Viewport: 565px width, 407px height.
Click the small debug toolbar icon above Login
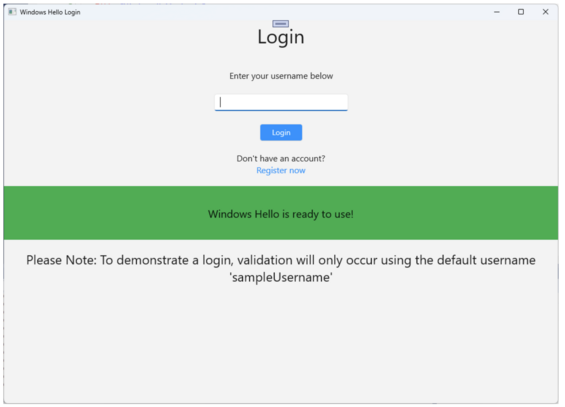pos(281,24)
